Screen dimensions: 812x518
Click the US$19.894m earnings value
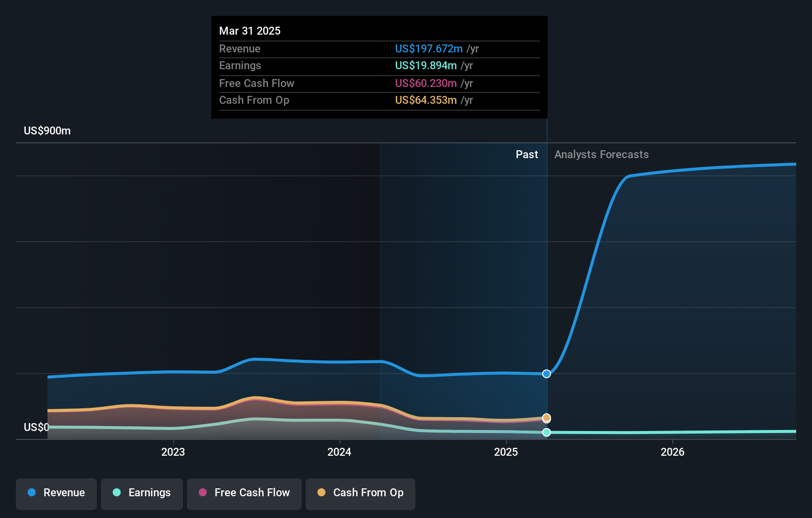click(x=426, y=66)
